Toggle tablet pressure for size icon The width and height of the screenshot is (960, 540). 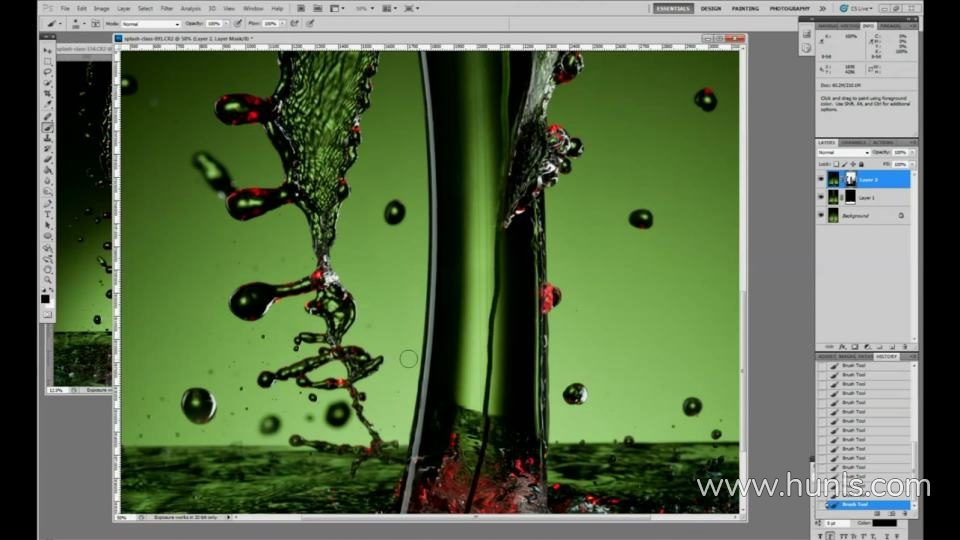click(310, 23)
